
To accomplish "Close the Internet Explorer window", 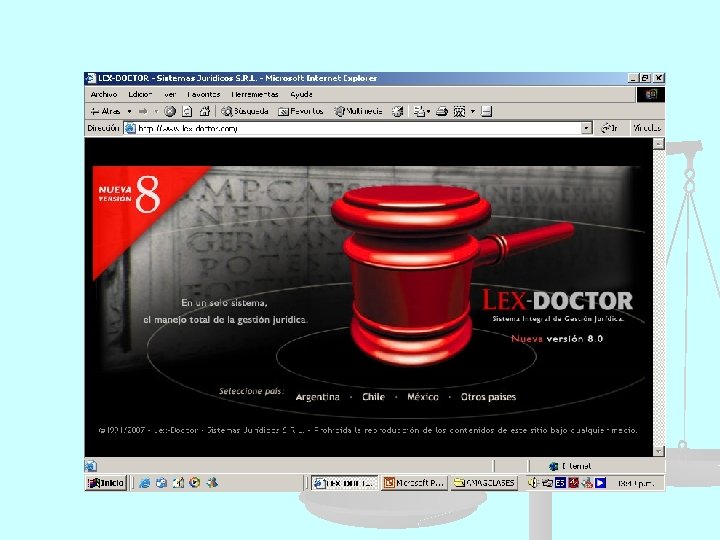I will point(659,78).
